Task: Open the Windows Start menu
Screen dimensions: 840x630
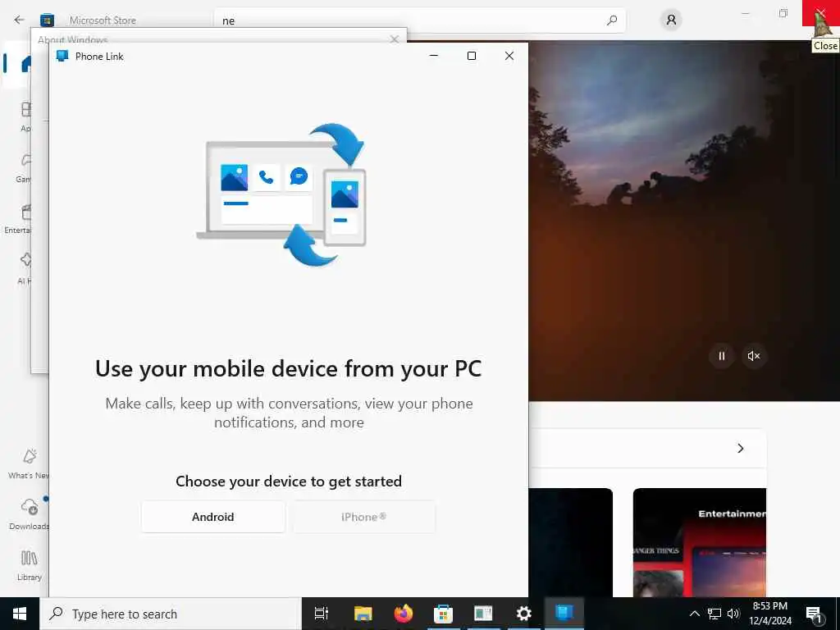Action: click(20, 614)
